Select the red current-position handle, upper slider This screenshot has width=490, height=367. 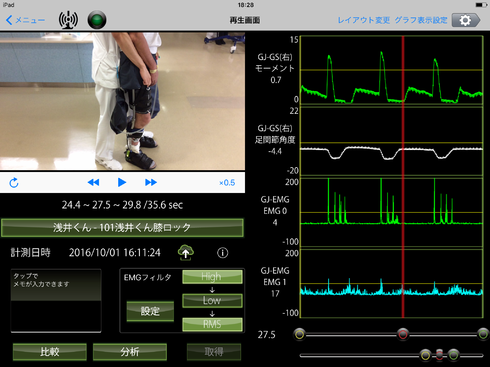(x=403, y=334)
